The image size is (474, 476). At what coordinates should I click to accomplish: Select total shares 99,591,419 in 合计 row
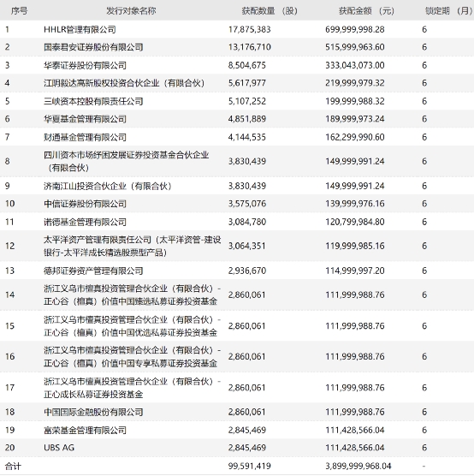pos(250,466)
